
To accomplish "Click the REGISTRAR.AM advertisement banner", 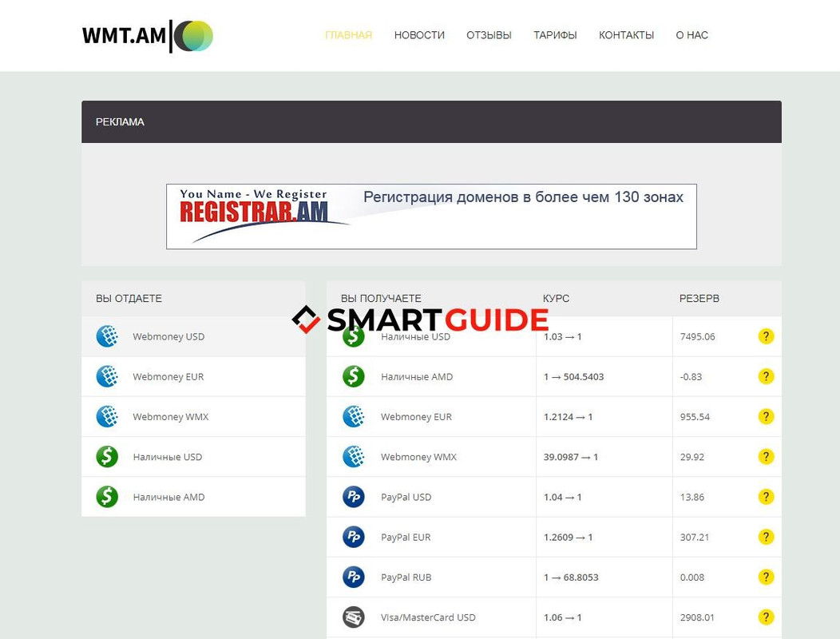I will [431, 216].
